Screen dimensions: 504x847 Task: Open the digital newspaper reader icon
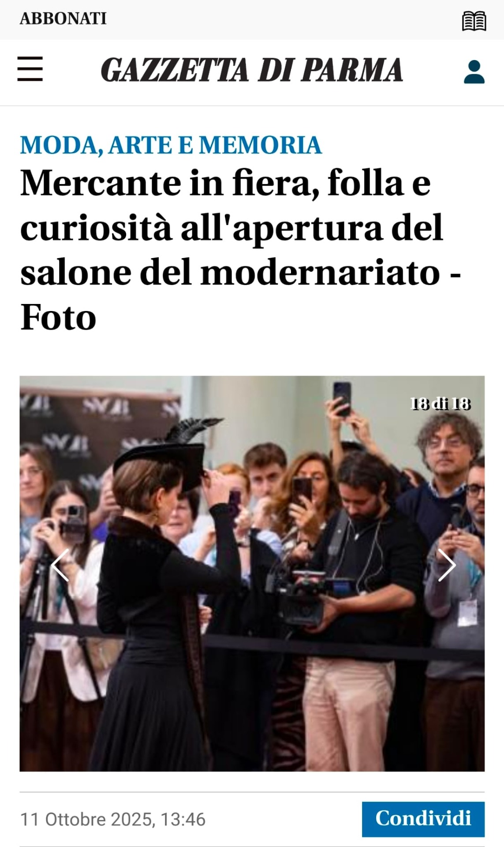tap(474, 21)
